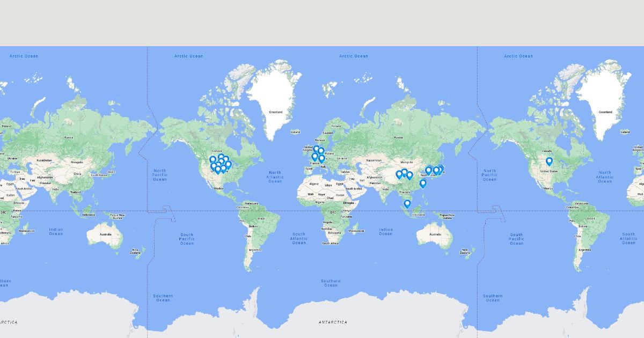Click the marker over South Korea

point(428,170)
